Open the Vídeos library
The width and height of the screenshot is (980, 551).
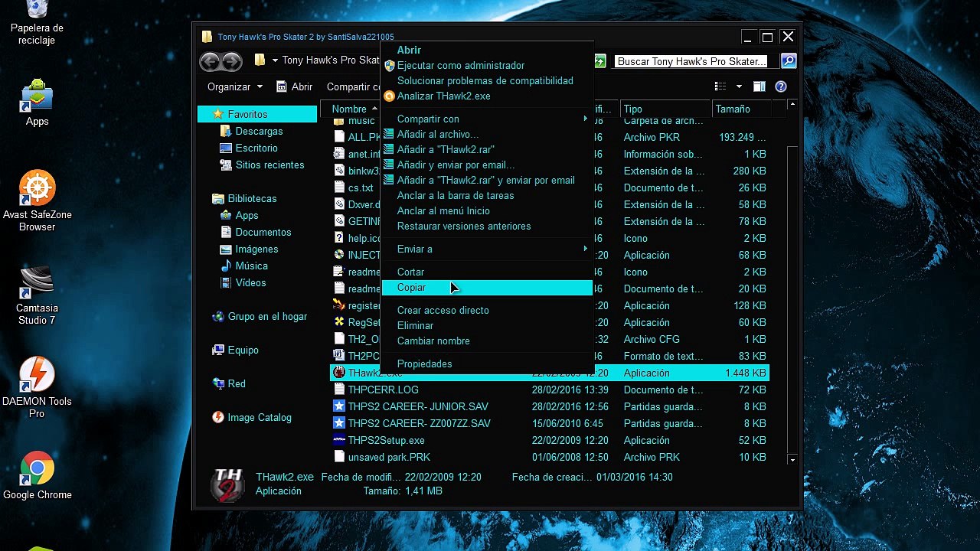point(250,282)
